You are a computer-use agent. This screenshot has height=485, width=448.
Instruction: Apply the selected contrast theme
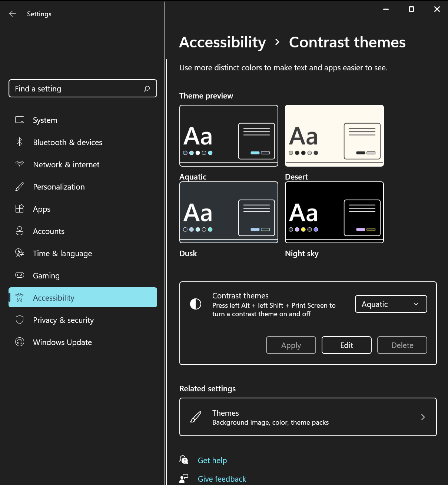(x=291, y=345)
